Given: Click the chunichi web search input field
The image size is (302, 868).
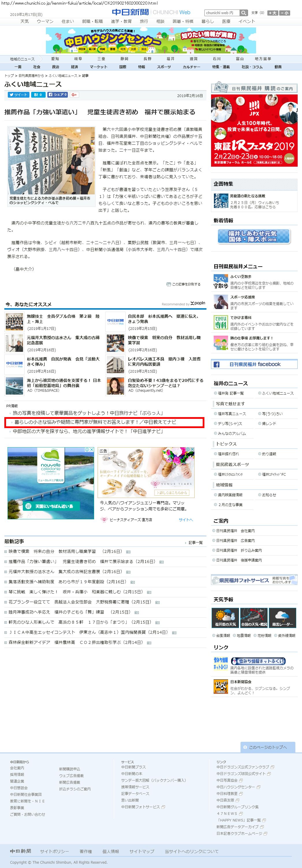Looking at the screenshot, I should point(222,13).
